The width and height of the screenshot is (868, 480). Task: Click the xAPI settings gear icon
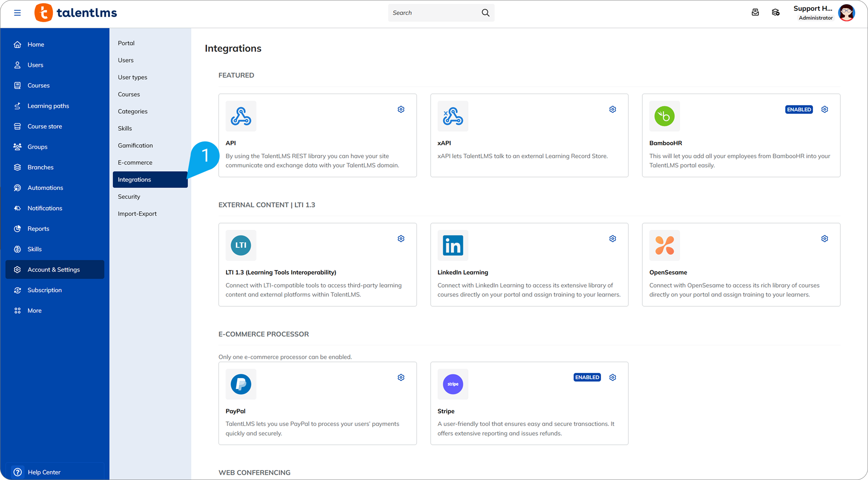click(612, 109)
